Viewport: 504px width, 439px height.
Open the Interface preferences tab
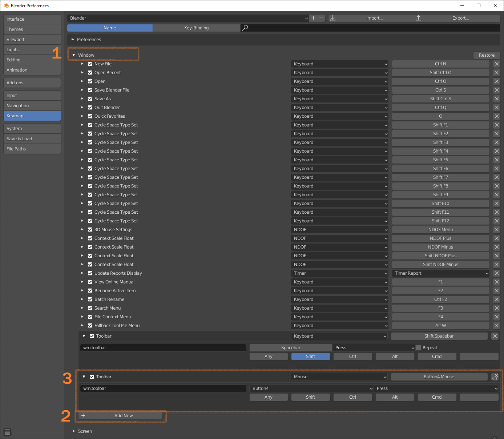32,19
